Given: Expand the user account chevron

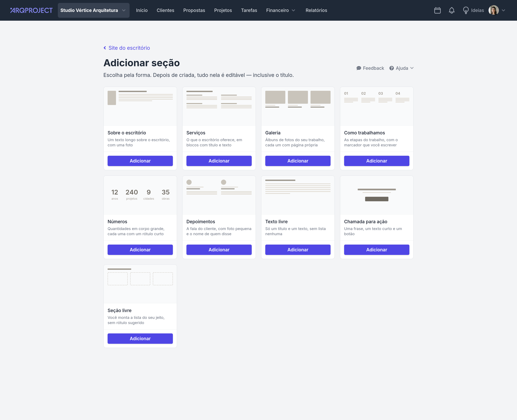Looking at the screenshot, I should click(503, 10).
